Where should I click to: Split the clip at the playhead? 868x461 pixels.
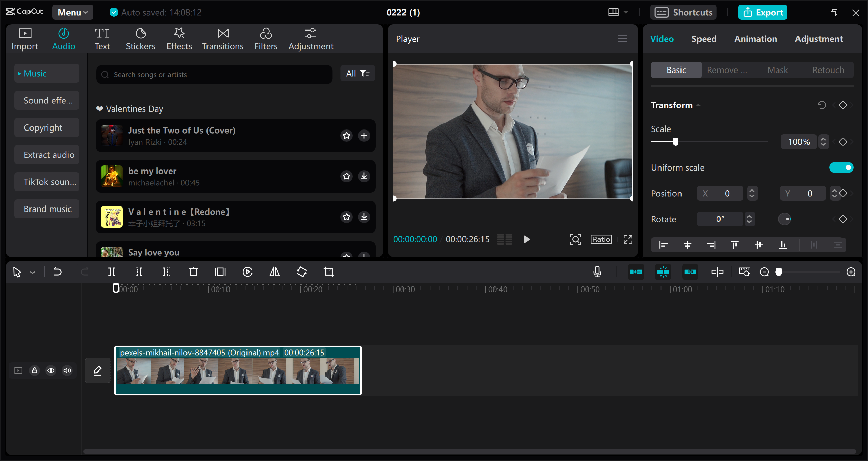112,272
